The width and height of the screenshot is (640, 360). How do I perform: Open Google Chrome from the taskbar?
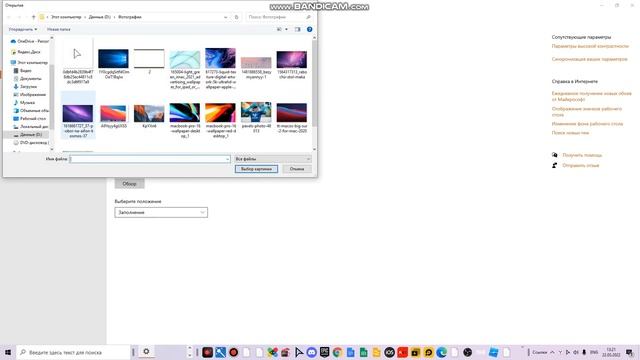[x=337, y=352]
